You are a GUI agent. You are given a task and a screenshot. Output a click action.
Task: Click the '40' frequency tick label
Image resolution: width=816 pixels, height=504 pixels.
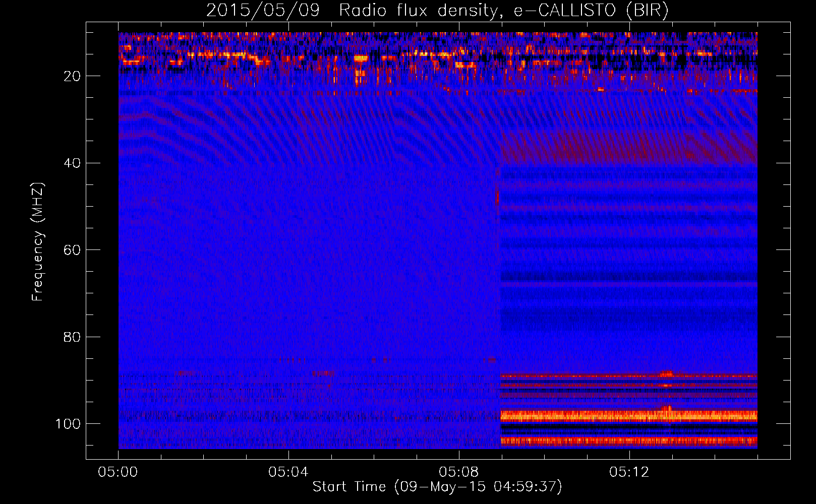point(72,163)
